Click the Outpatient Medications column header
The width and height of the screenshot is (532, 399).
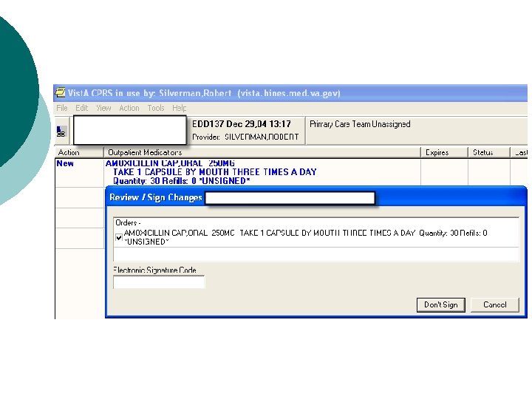click(262, 152)
